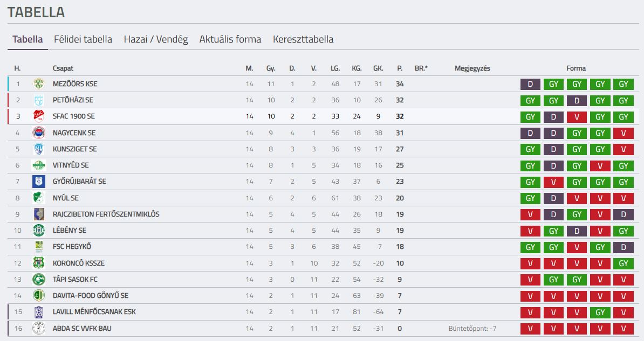Open the Kereszttabella tab
This screenshot has width=644, height=341.
303,39
